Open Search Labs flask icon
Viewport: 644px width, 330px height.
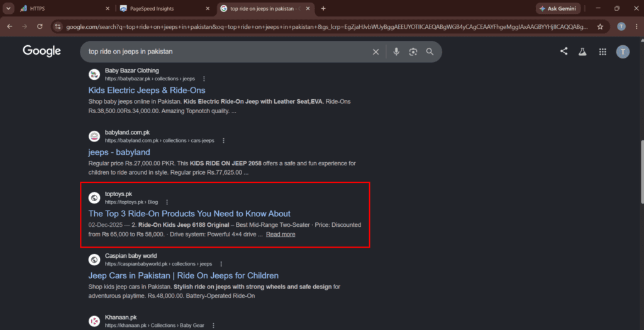tap(582, 52)
